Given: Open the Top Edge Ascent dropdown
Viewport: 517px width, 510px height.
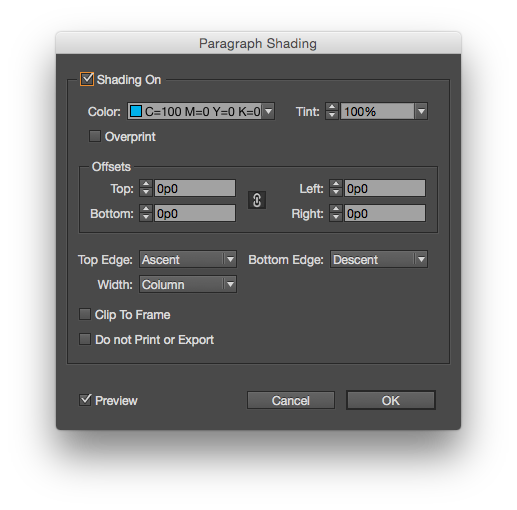Looking at the screenshot, I should [x=188, y=259].
